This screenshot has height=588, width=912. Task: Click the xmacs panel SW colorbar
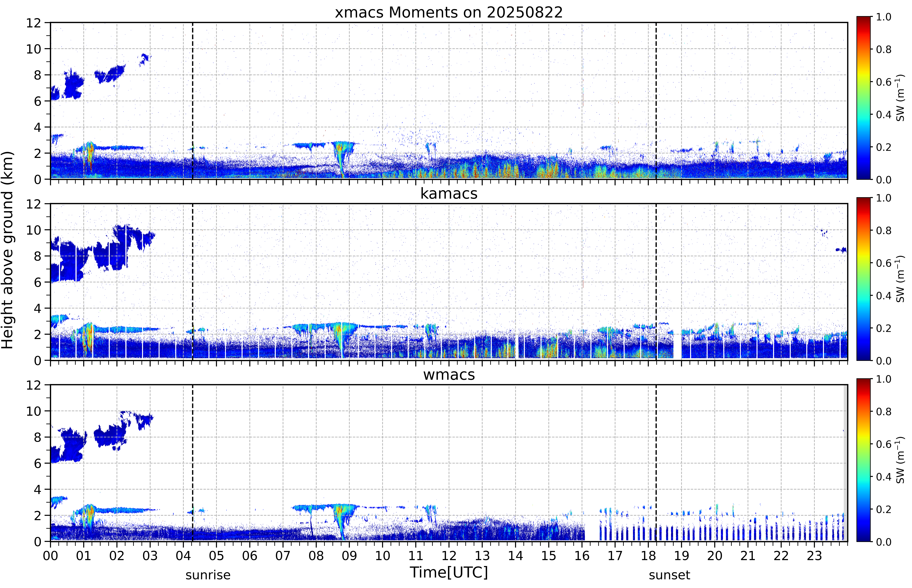tap(863, 98)
